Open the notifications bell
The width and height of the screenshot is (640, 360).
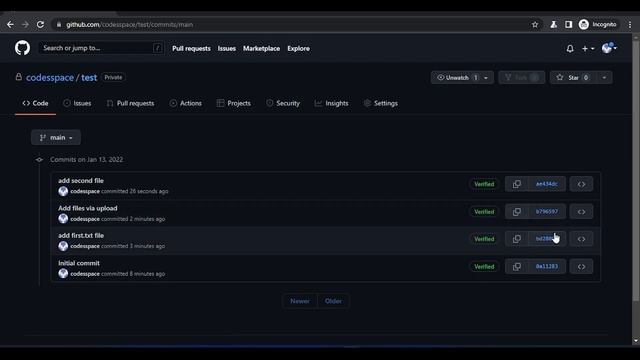(570, 49)
